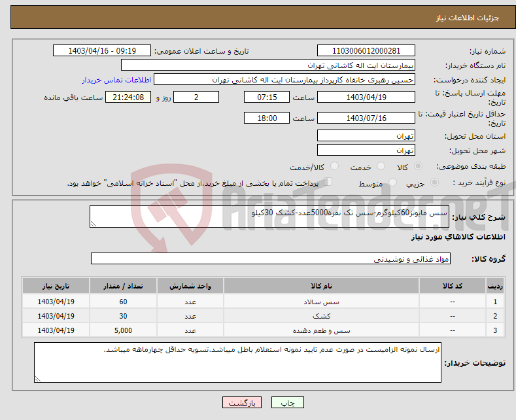Image resolution: width=516 pixels, height=420 pixels.
Task: Click the remaining days field showing 2
Action: click(x=196, y=97)
